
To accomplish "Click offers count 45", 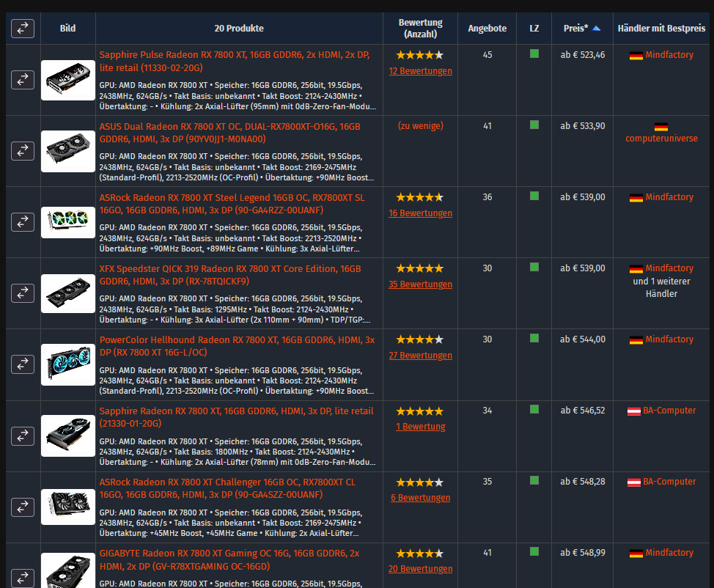I will pyautogui.click(x=487, y=55).
